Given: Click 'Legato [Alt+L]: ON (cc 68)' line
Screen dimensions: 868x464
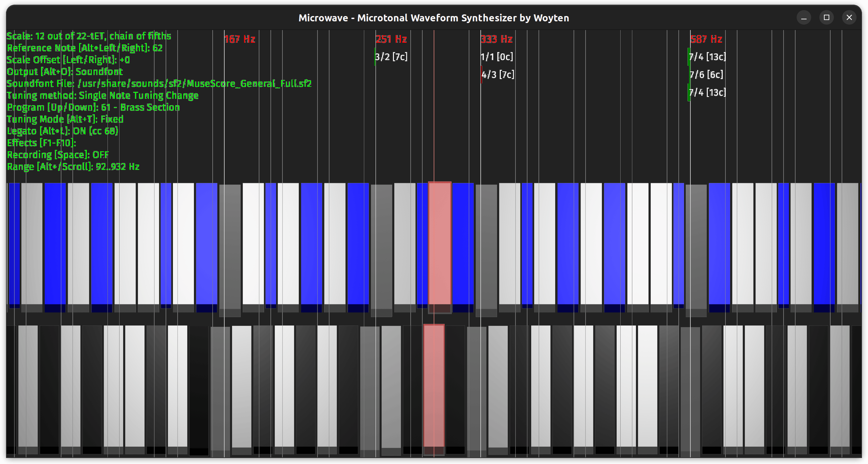Looking at the screenshot, I should pyautogui.click(x=63, y=131).
